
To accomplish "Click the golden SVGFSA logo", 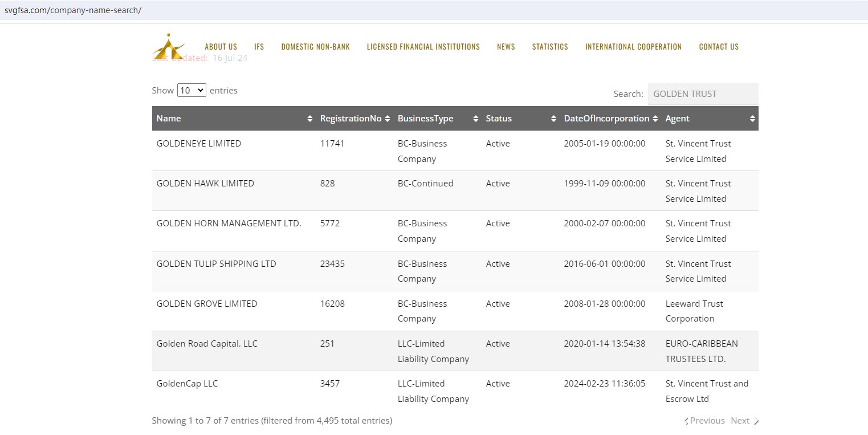I will [168, 46].
